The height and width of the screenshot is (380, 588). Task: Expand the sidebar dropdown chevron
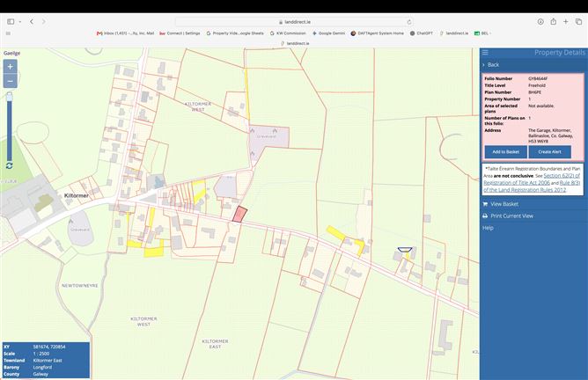pyautogui.click(x=20, y=22)
